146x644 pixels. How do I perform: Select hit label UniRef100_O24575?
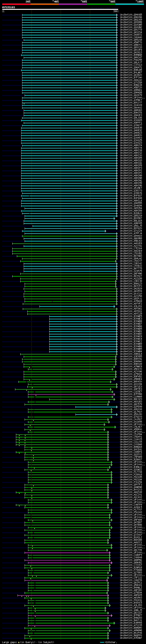coord(131,271)
